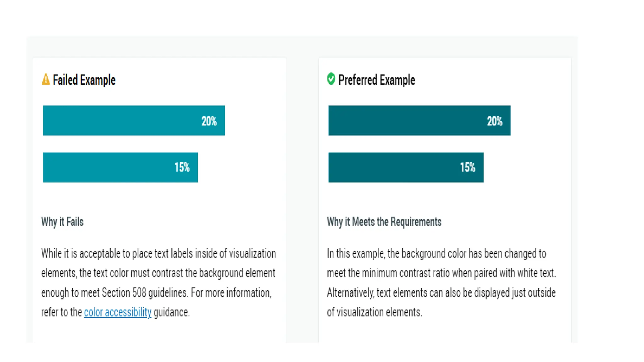Image resolution: width=644 pixels, height=362 pixels.
Task: Click the phrase "minimum contrast ratio"
Action: 396,273
